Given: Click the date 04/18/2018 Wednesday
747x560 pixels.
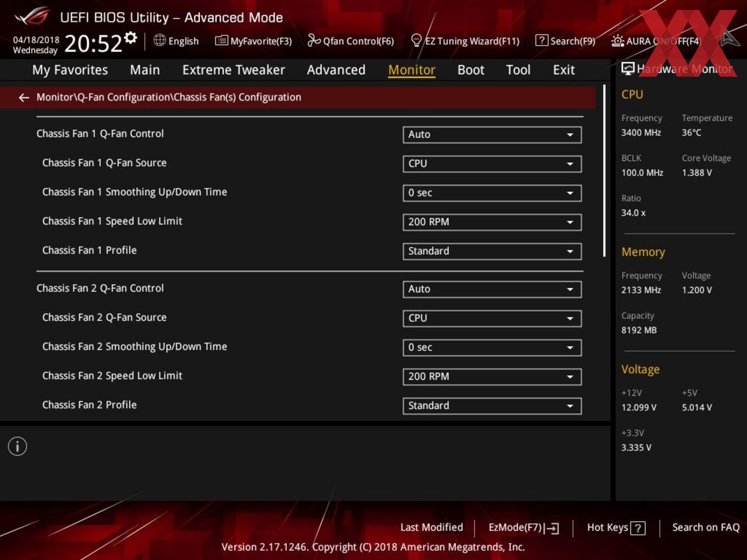Looking at the screenshot, I should (x=36, y=45).
